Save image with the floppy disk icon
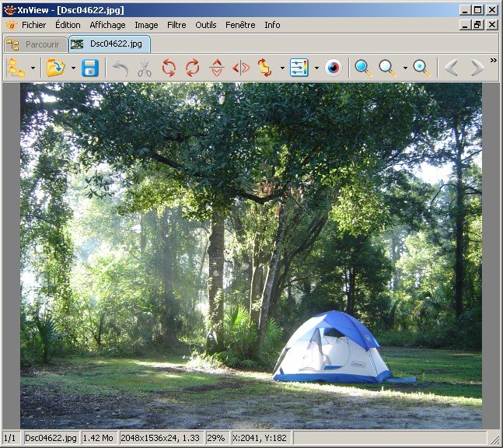 (90, 68)
